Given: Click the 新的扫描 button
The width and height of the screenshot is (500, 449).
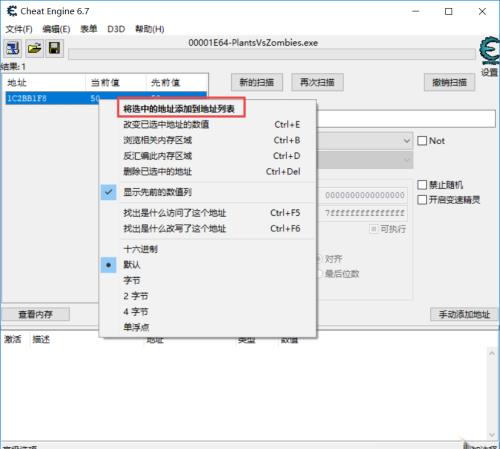Looking at the screenshot, I should 257,82.
